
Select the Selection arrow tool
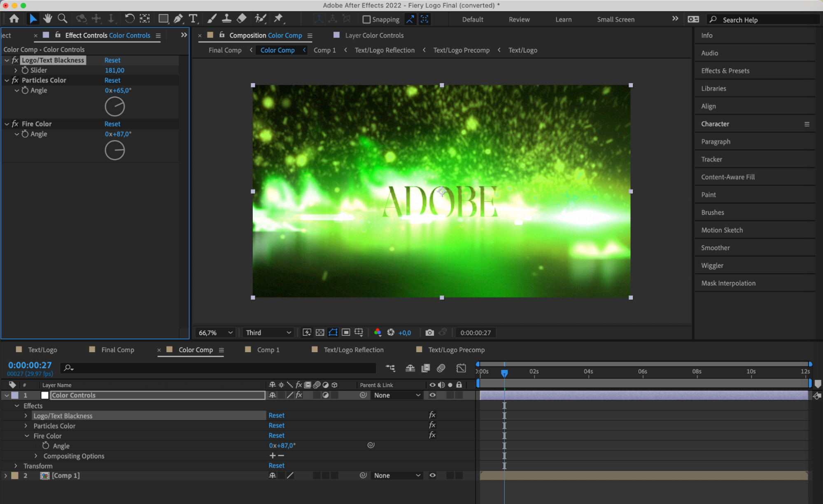coord(33,19)
